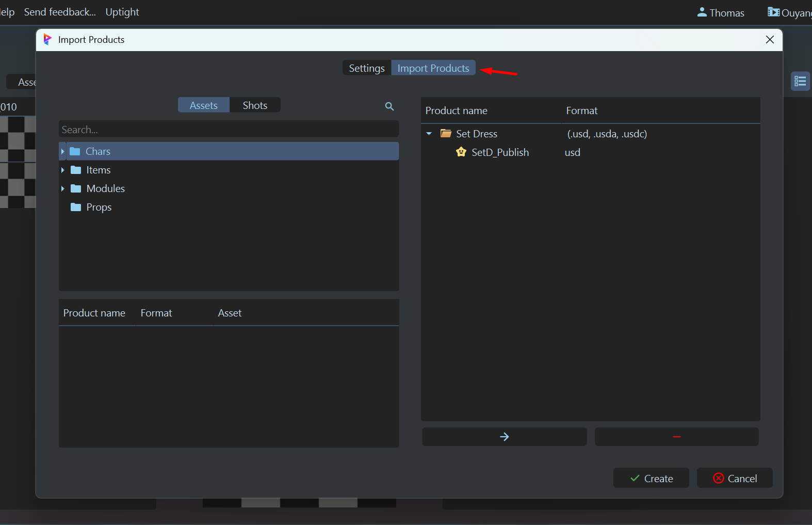Click the list view icon at right edge
Screen dimensions: 812x525
pos(800,82)
